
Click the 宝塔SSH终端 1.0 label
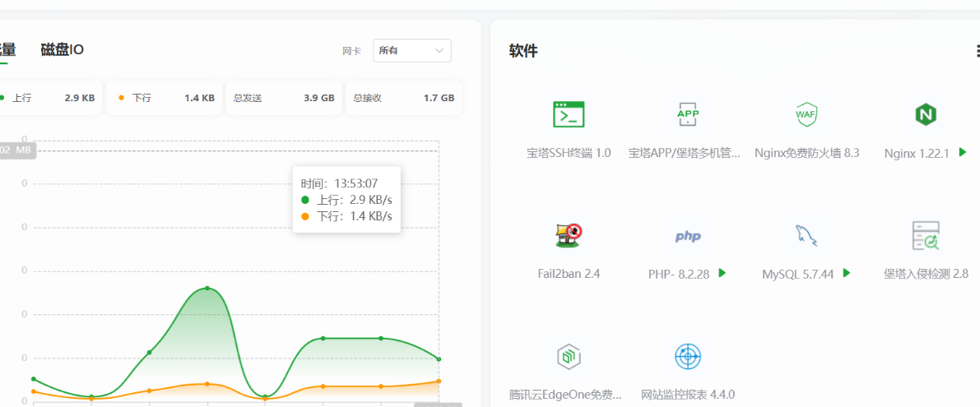tap(569, 153)
